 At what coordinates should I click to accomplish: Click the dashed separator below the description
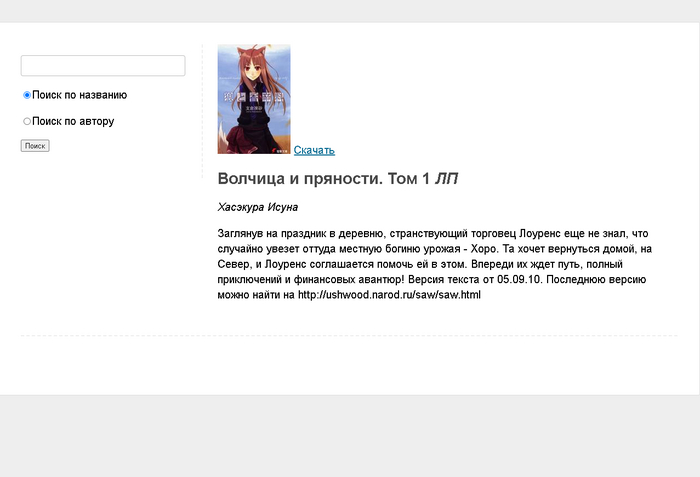pos(348,335)
